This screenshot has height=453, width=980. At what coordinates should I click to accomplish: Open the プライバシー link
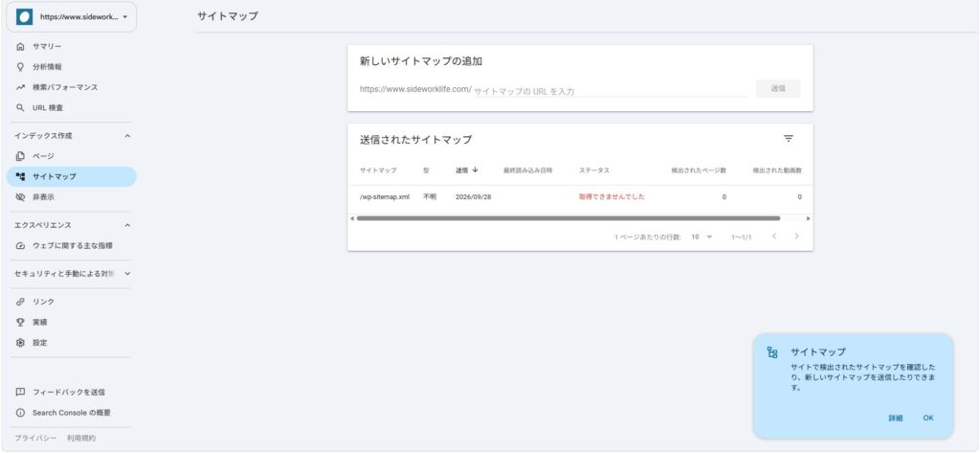click(x=35, y=438)
